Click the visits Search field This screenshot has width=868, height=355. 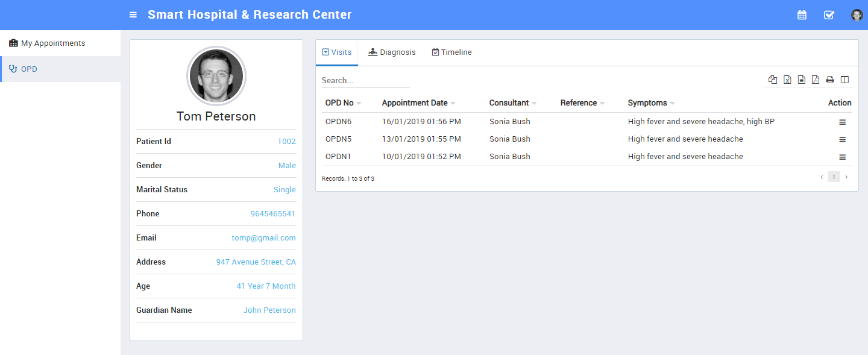click(x=365, y=80)
